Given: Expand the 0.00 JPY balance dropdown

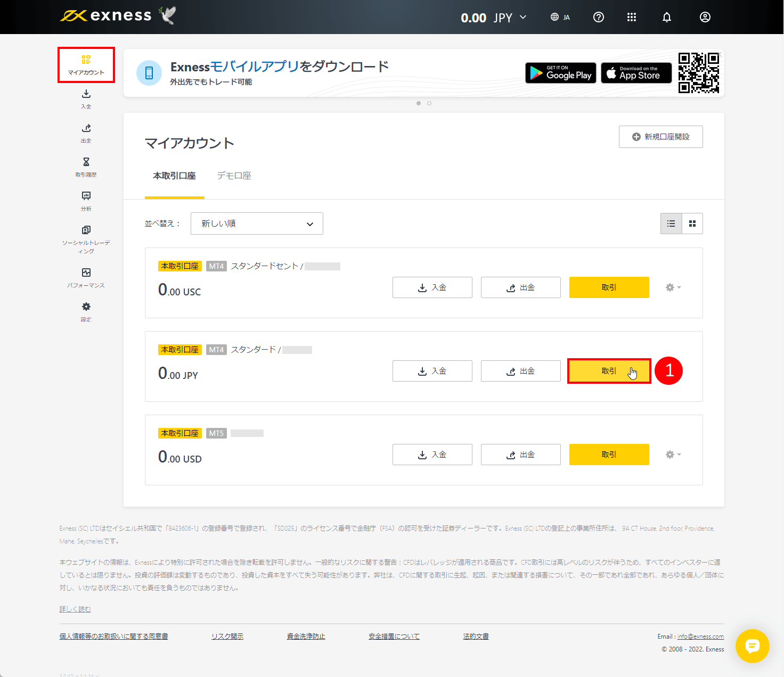Looking at the screenshot, I should coord(494,18).
